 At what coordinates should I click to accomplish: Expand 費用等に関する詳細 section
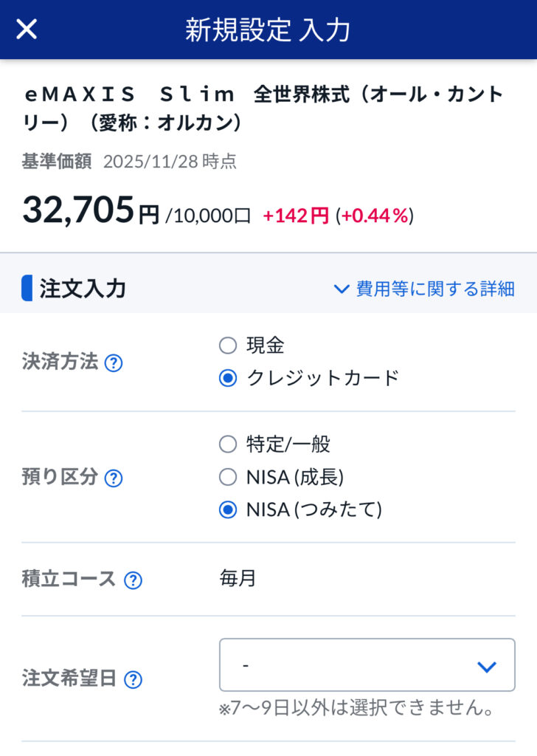(x=424, y=289)
